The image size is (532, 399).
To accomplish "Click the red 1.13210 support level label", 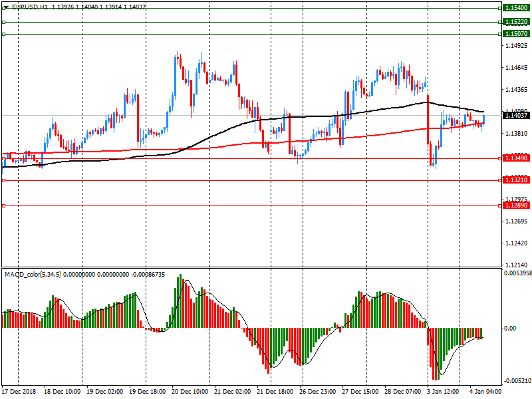I will [516, 180].
